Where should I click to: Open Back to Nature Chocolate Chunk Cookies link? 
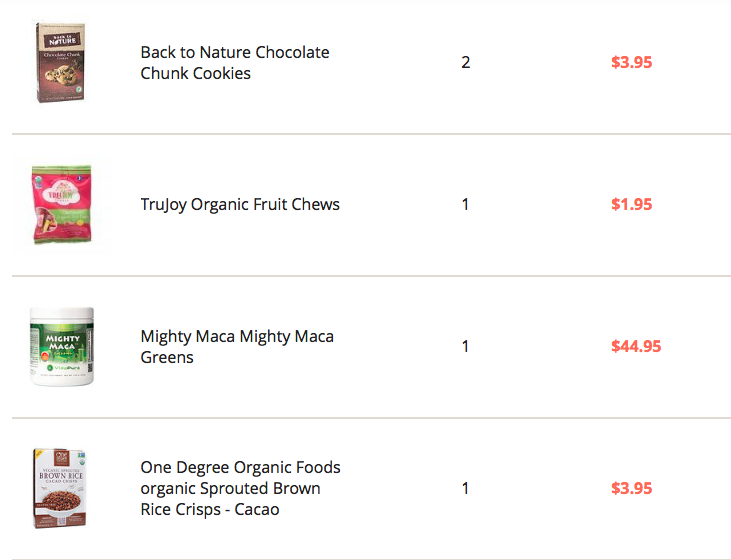(235, 62)
